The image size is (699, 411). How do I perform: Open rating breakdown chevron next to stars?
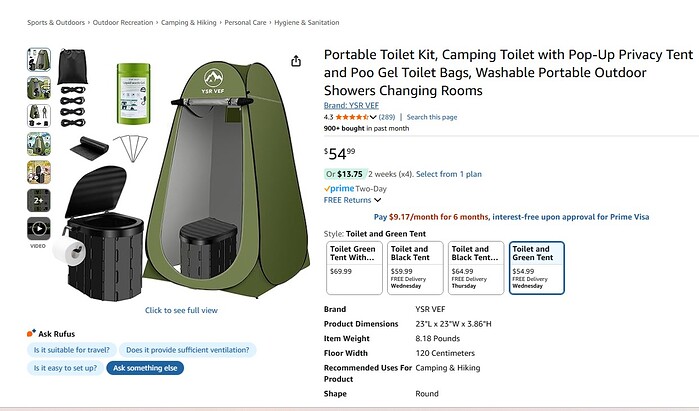373,117
